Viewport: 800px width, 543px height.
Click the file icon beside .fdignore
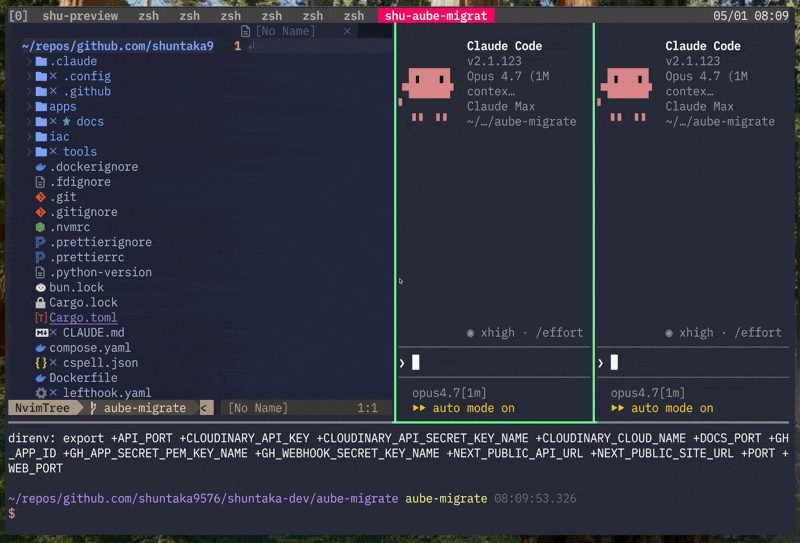[40, 182]
